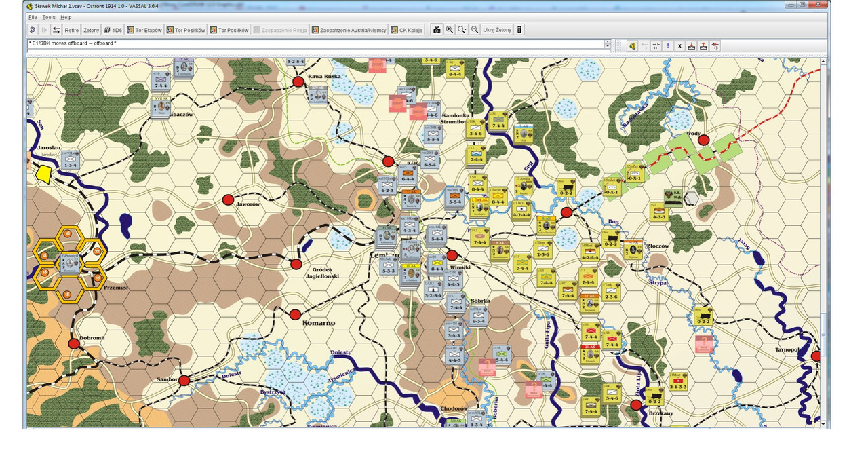Screen dimensions: 868x475
Task: Click the opposing arrows split icon in second toolbar
Action: click(656, 46)
